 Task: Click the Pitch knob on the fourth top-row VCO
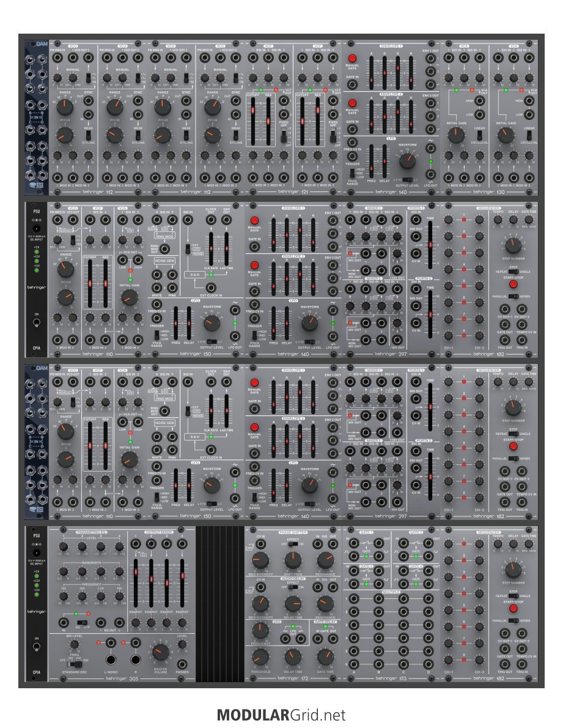[x=212, y=135]
